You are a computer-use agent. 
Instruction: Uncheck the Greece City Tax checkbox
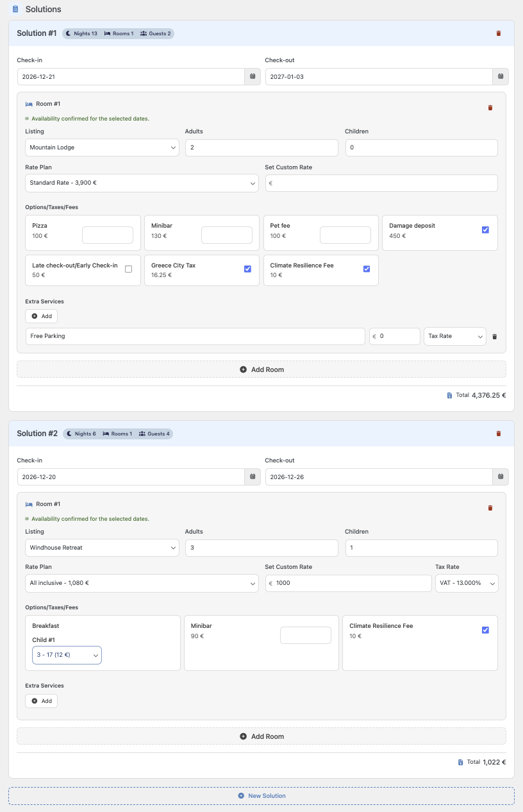(247, 269)
